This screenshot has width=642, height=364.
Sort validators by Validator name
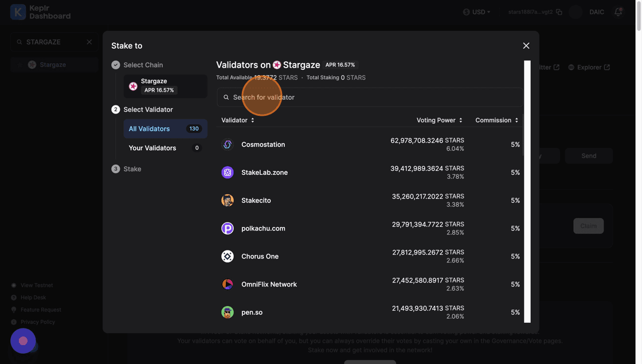[x=238, y=120]
